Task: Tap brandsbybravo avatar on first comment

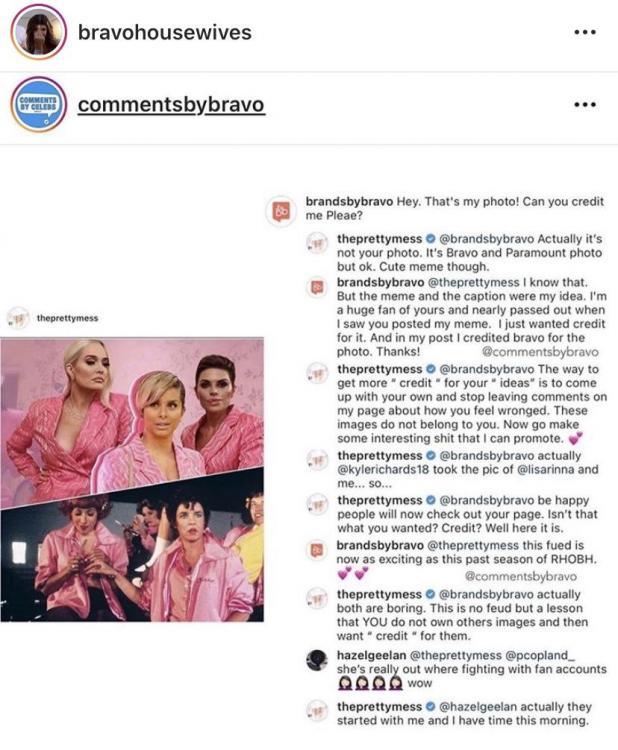Action: click(x=281, y=210)
